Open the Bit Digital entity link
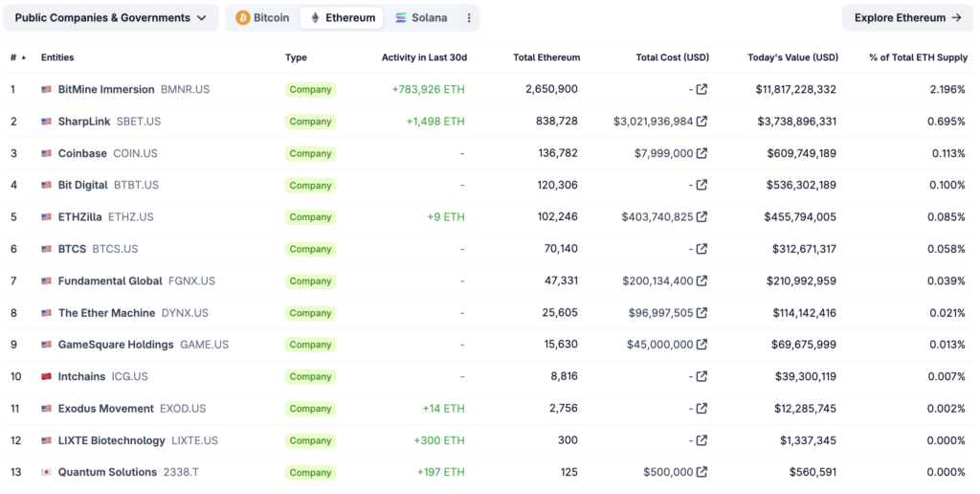Screen dimensions: 980x494 pos(82,185)
